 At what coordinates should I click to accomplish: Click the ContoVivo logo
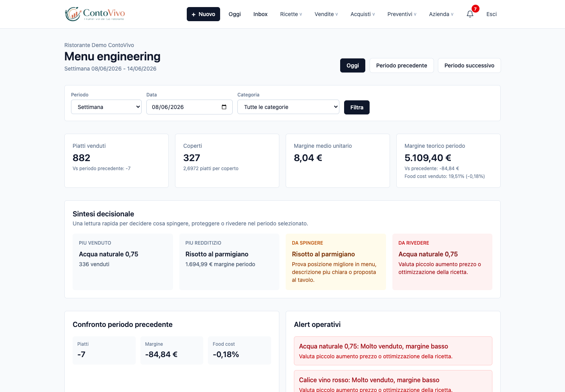pyautogui.click(x=95, y=14)
